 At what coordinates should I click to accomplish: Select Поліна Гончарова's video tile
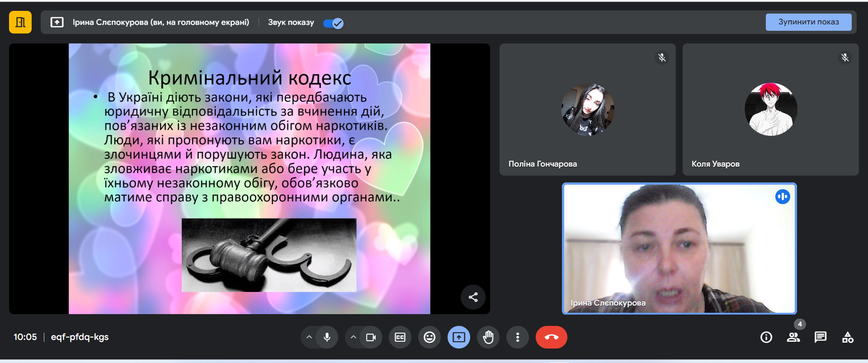point(587,110)
